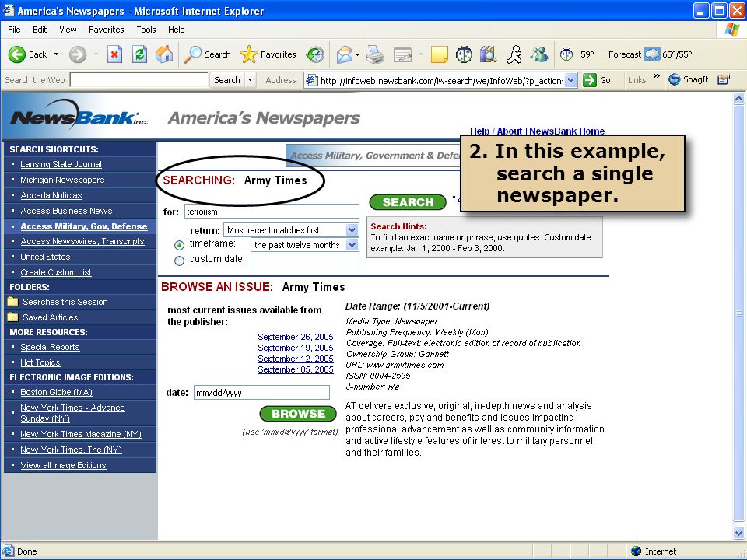This screenshot has height=560, width=747.
Task: Open New York Times Magazine (NY) link
Action: click(81, 434)
